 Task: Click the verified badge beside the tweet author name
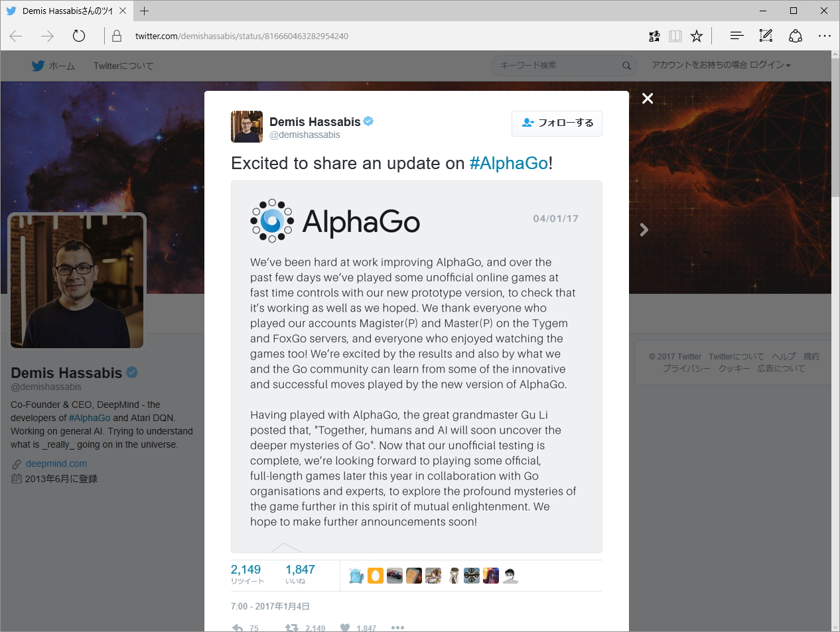(x=368, y=121)
